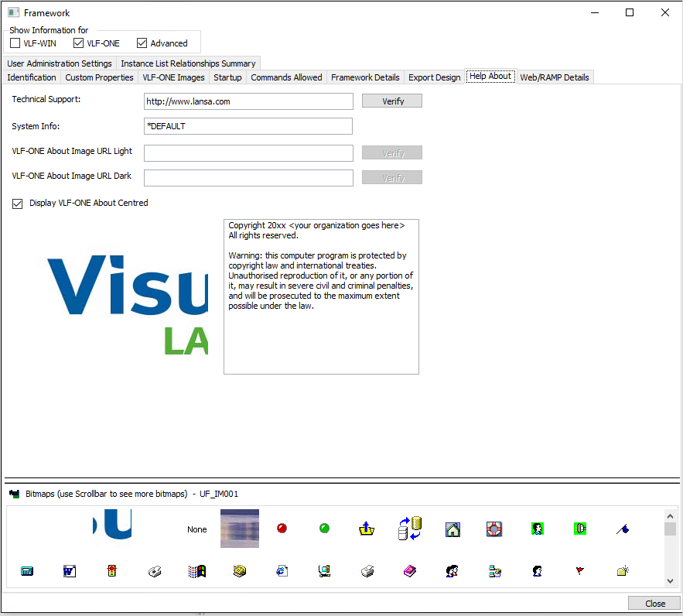Select the blue pin bitmap

click(x=623, y=529)
